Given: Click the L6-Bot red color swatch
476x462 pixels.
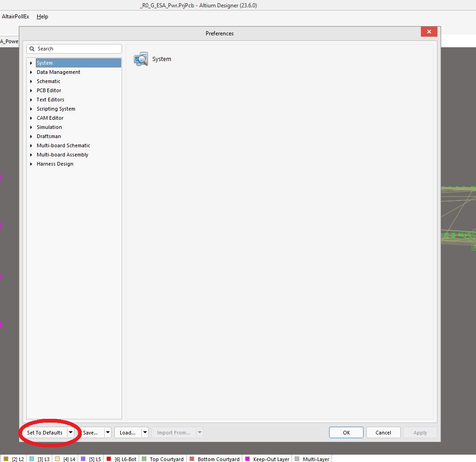Looking at the screenshot, I should pyautogui.click(x=109, y=459).
